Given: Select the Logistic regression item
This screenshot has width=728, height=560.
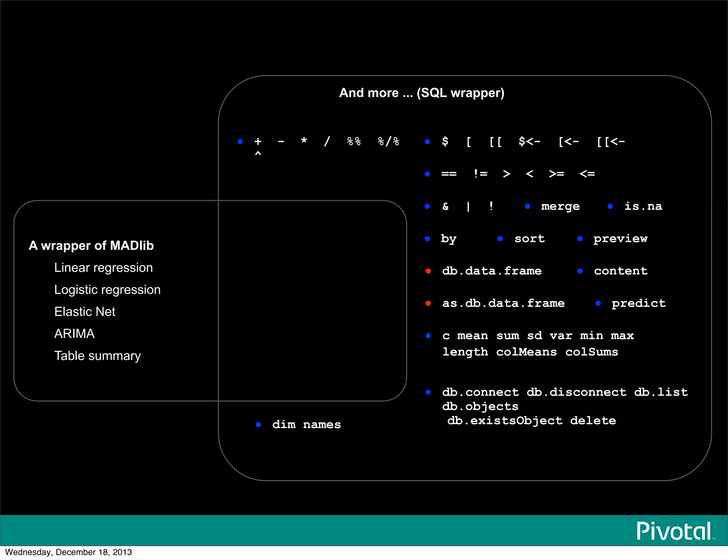Looking at the screenshot, I should [107, 290].
